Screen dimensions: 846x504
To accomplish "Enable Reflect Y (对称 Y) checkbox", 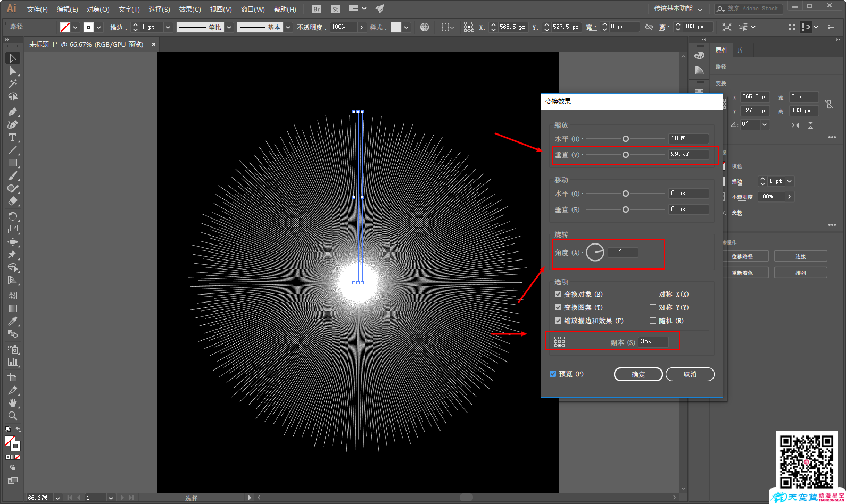I will point(653,307).
